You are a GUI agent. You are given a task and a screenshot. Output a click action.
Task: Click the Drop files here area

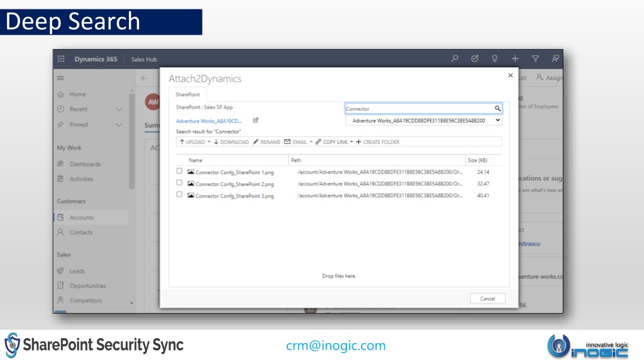(339, 276)
